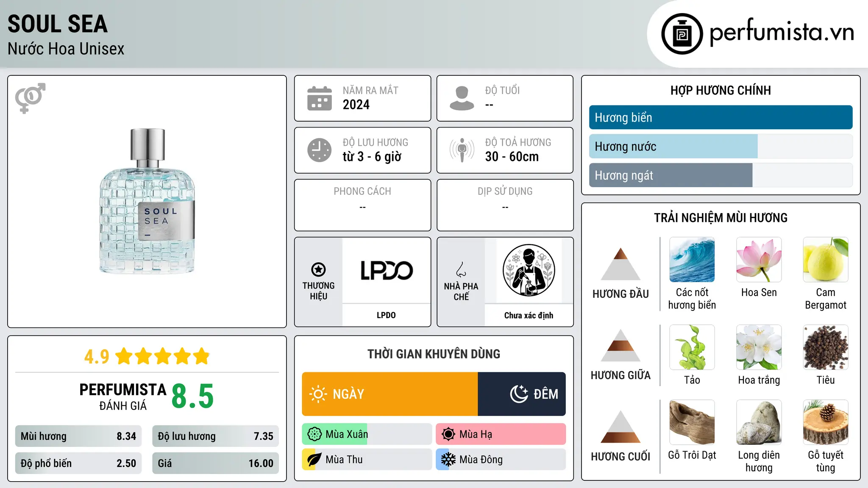
Task: Click the Mùa Đông season bar
Action: pyautogui.click(x=501, y=460)
